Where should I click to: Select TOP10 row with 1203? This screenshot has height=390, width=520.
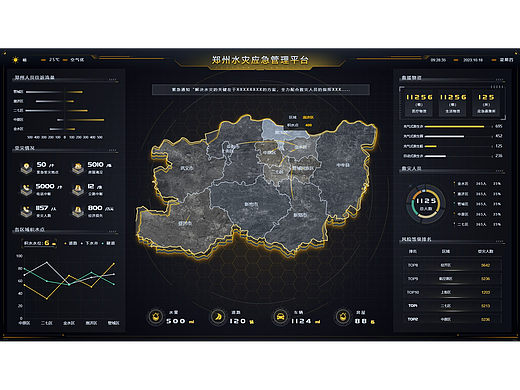[452, 292]
